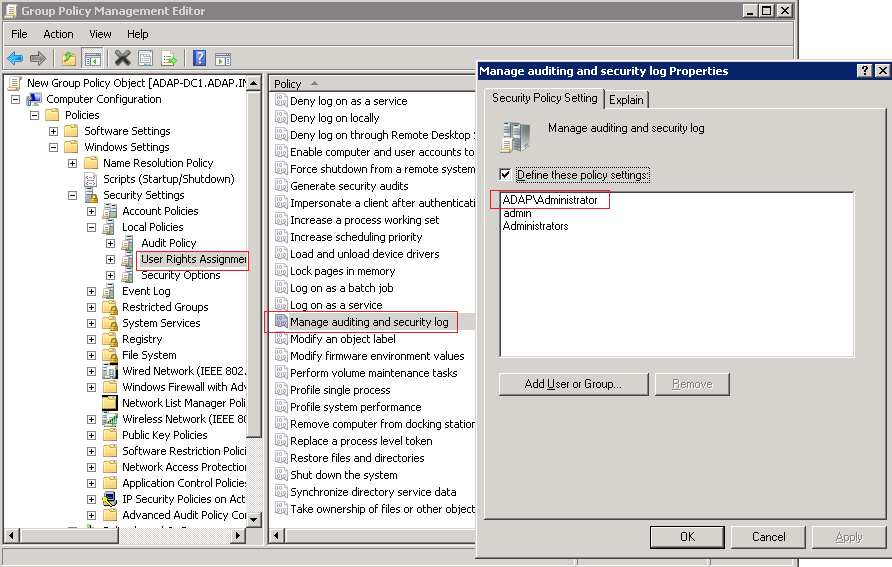Click the Audit Policy node icon

tap(129, 243)
